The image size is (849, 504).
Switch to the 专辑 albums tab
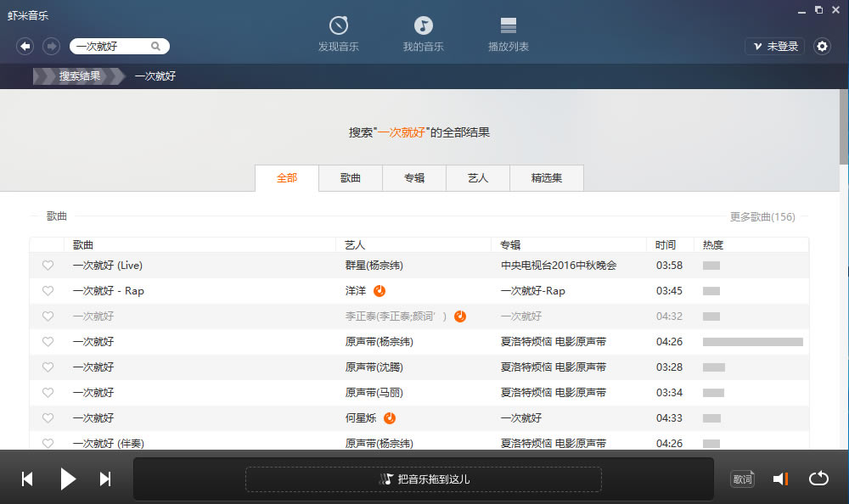(x=413, y=178)
